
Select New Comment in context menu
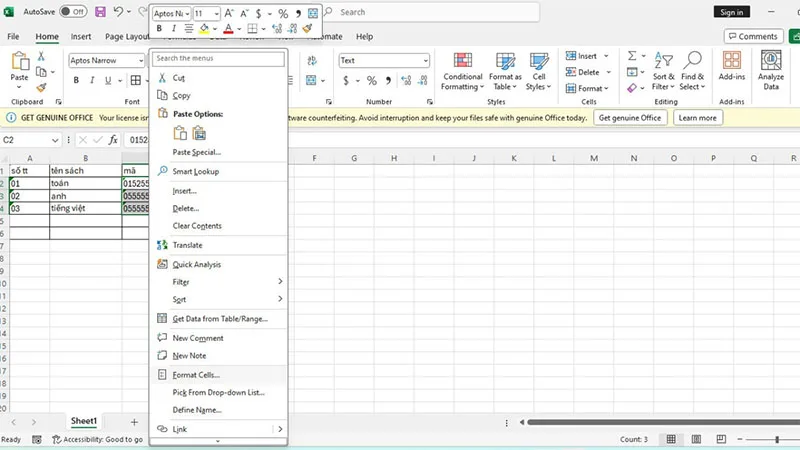point(219,338)
